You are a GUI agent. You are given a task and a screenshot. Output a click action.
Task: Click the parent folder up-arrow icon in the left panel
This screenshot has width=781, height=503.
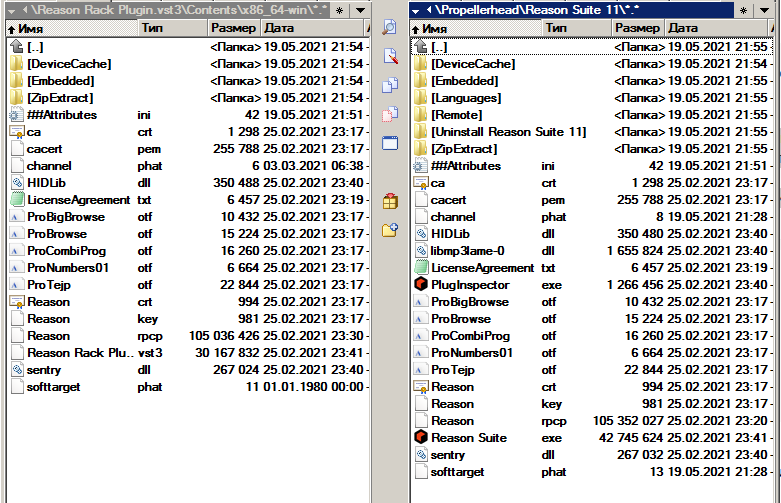click(x=17, y=47)
